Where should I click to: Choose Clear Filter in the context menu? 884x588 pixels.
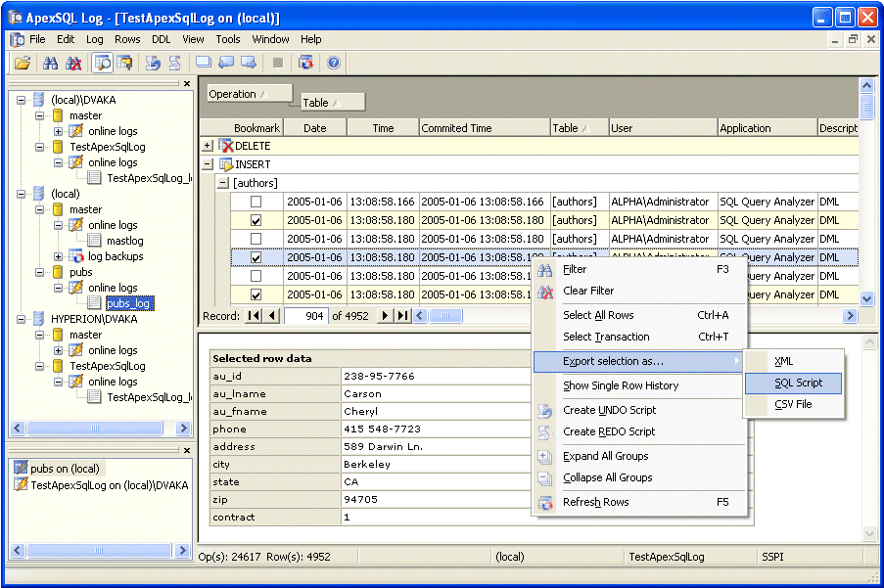pos(640,291)
